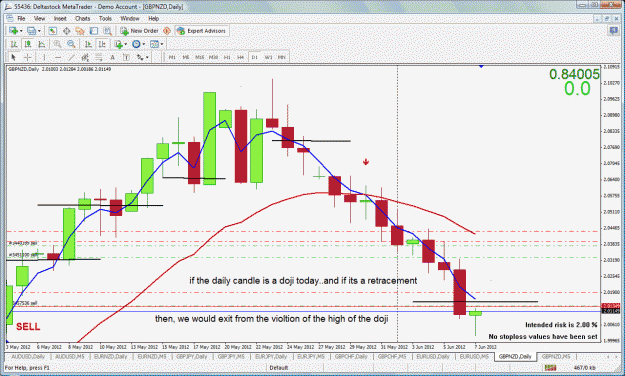Open the Tools menu
Viewport: 625px width, 376px height.
[x=105, y=18]
